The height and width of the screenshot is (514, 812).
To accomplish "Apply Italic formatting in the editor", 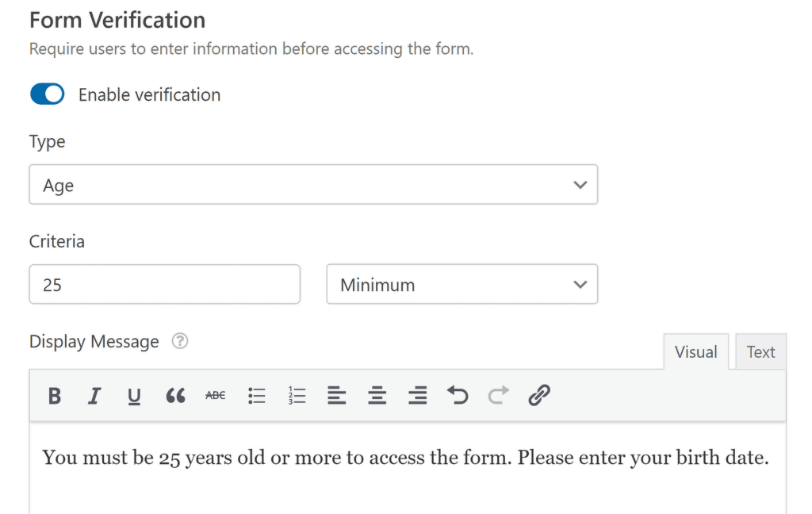I will pyautogui.click(x=94, y=395).
